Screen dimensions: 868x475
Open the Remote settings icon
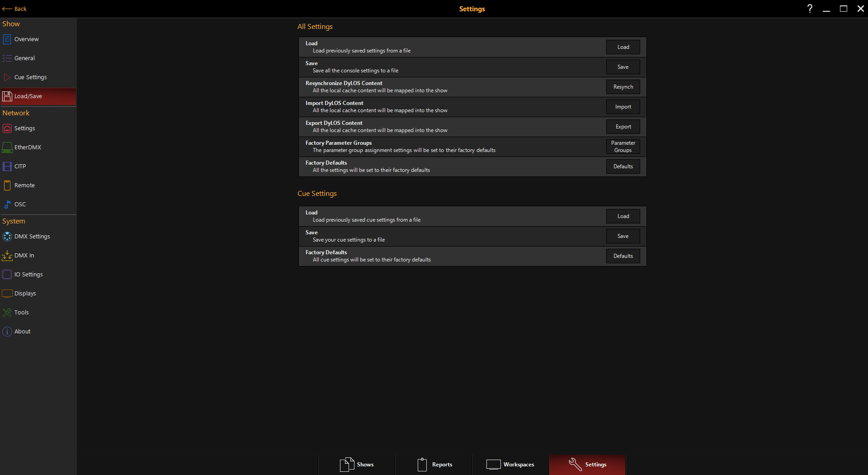pos(7,185)
